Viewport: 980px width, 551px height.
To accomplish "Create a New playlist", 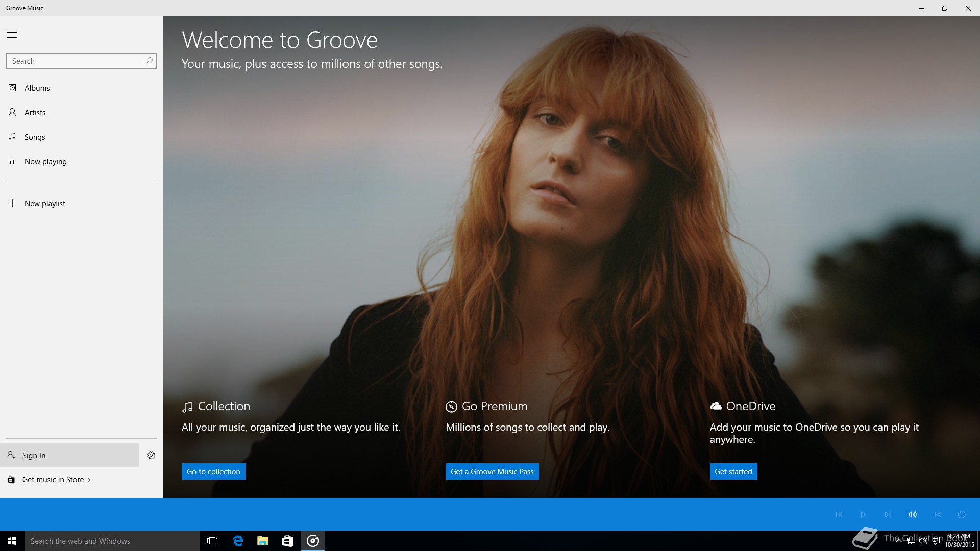I will coord(82,203).
